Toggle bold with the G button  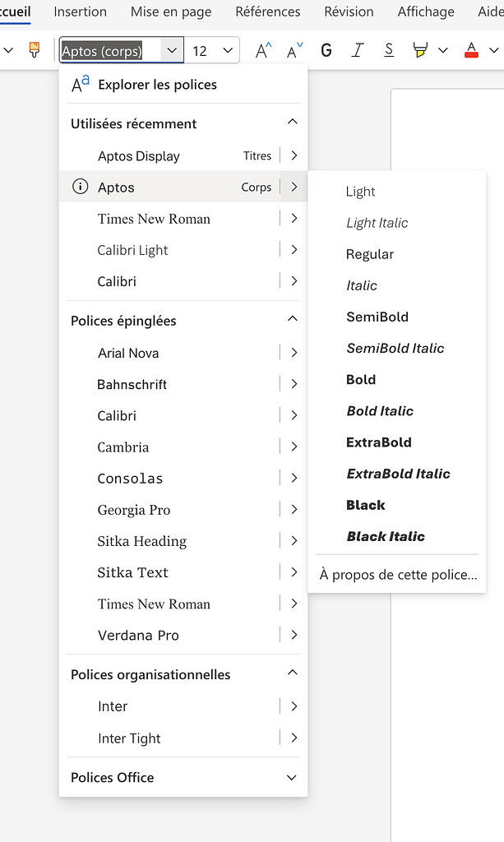click(326, 50)
